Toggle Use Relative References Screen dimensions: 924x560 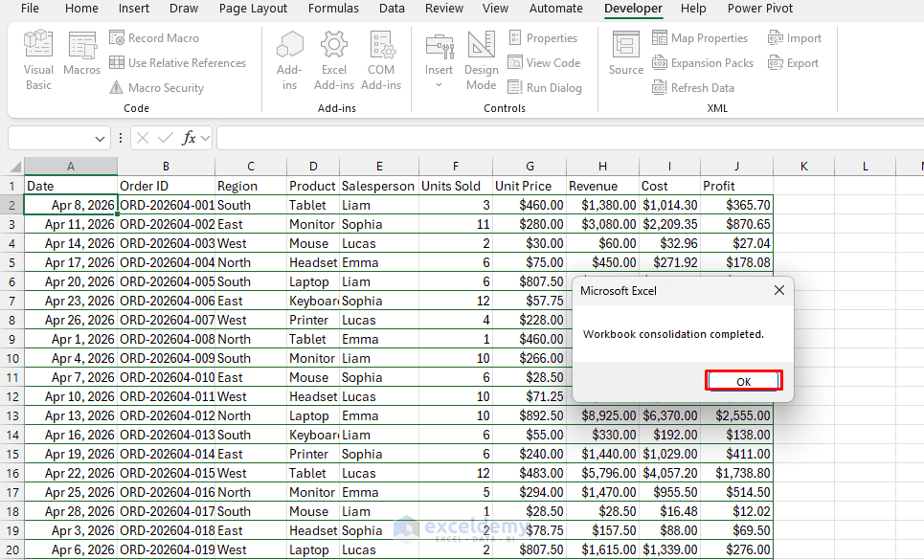tap(177, 62)
